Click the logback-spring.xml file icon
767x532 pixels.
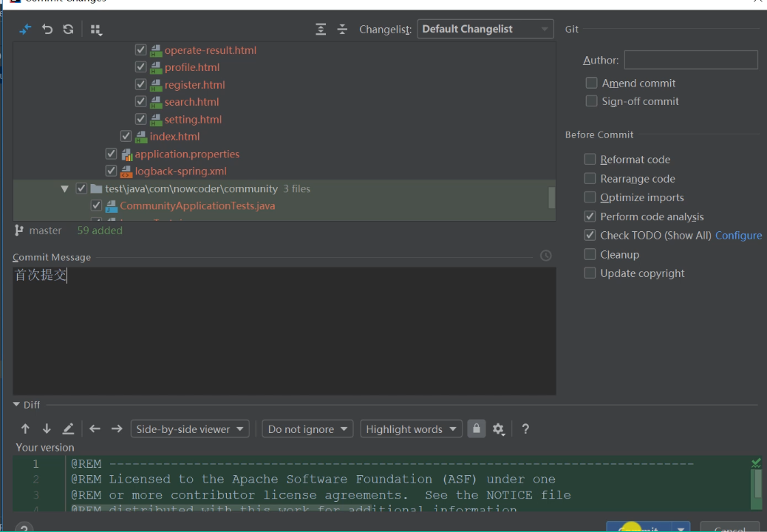pos(126,171)
